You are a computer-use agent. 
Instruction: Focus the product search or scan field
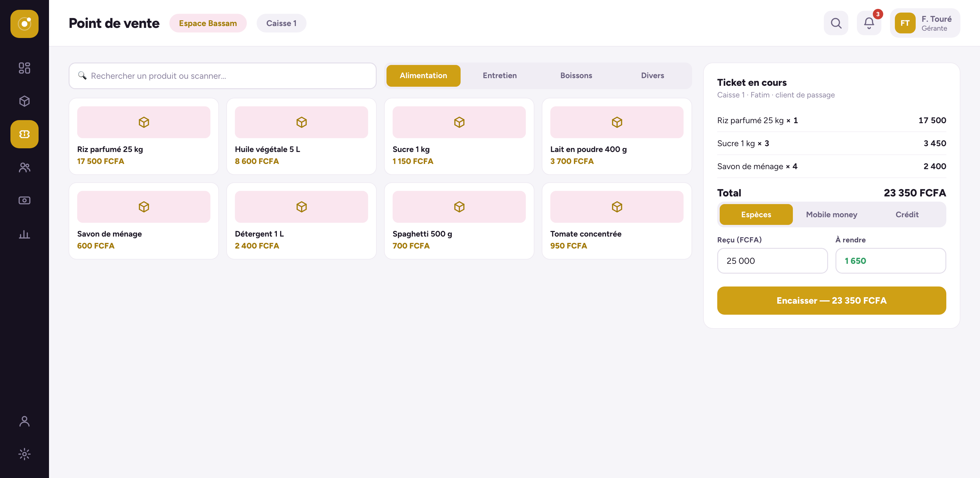pos(223,76)
